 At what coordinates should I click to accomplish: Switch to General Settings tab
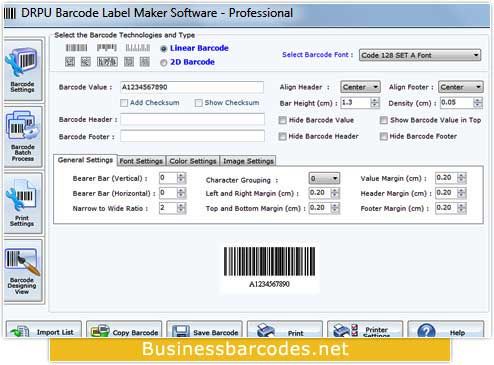[x=85, y=160]
